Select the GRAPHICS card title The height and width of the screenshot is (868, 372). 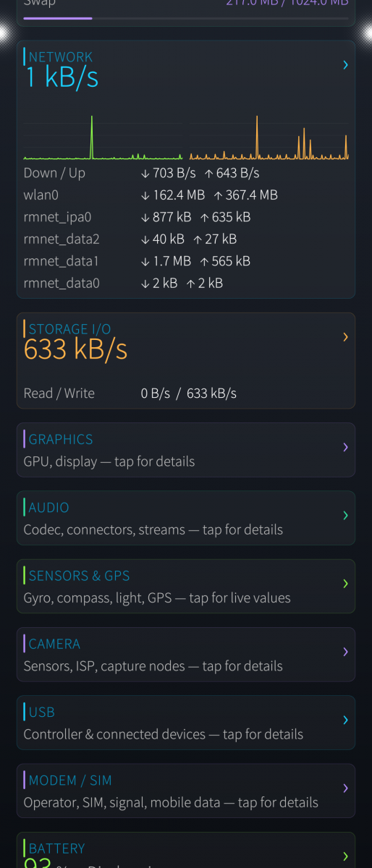(x=61, y=439)
